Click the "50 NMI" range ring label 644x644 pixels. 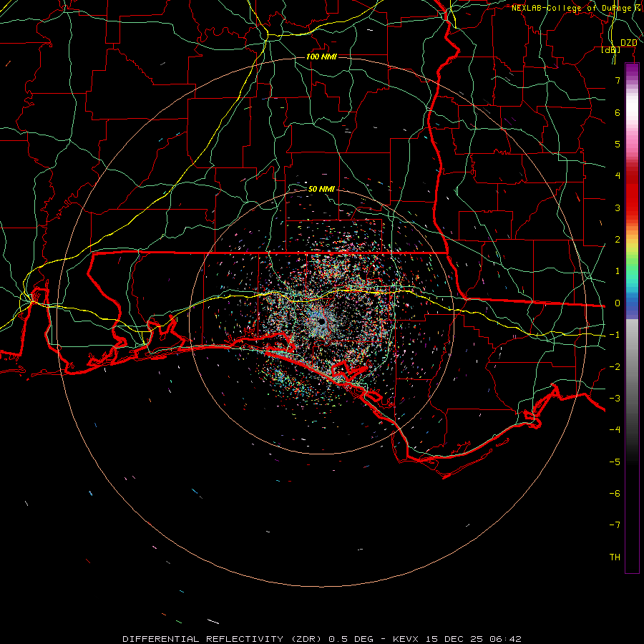321,189
